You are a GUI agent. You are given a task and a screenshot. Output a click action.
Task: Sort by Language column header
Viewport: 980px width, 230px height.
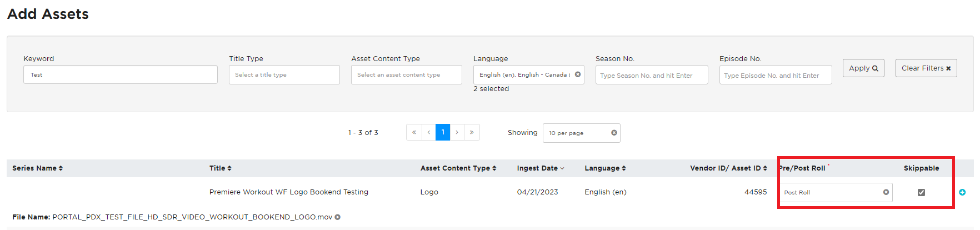(x=606, y=168)
